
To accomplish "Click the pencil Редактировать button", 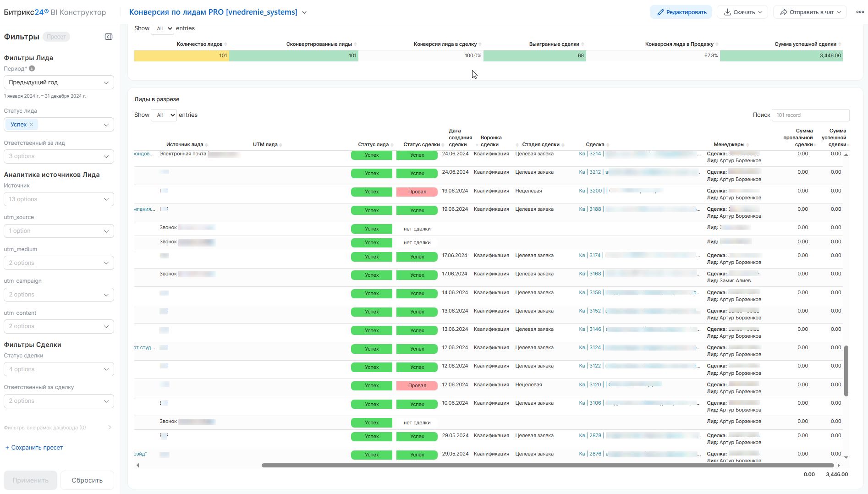I will tap(681, 12).
